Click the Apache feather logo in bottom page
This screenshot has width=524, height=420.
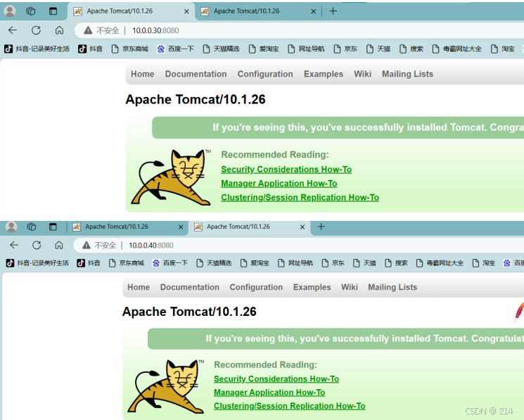click(519, 312)
